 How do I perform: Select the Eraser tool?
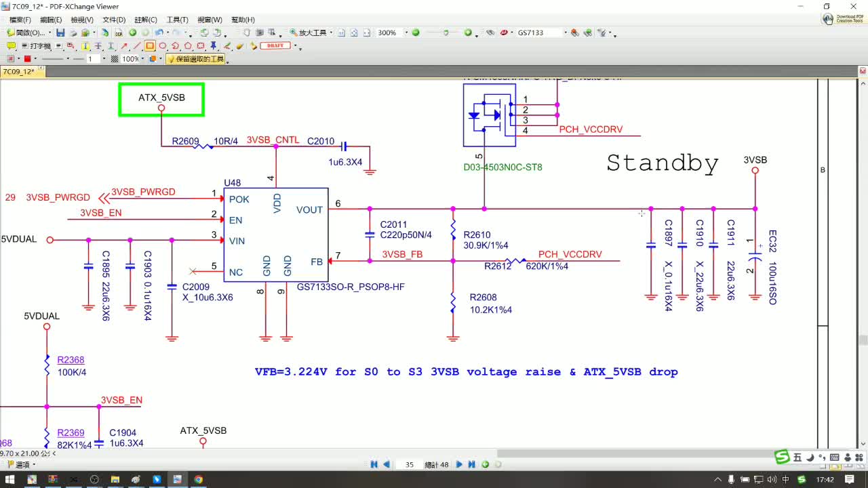click(x=239, y=46)
